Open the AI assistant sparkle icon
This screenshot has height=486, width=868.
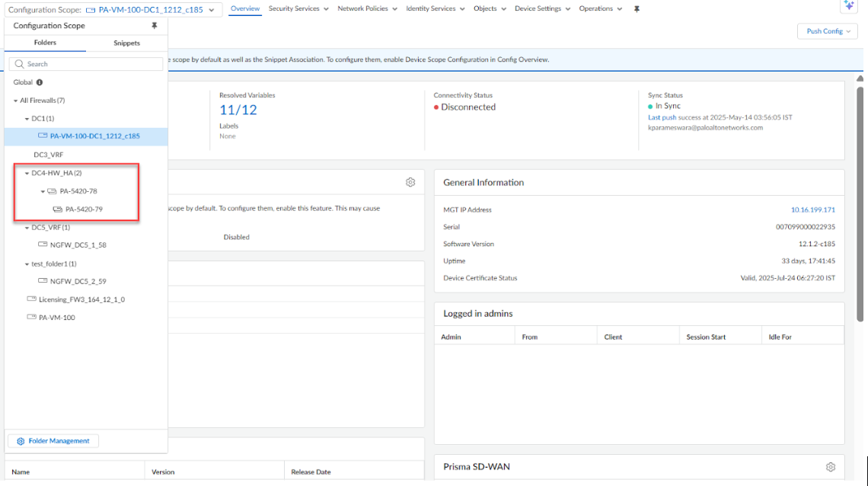click(x=849, y=6)
